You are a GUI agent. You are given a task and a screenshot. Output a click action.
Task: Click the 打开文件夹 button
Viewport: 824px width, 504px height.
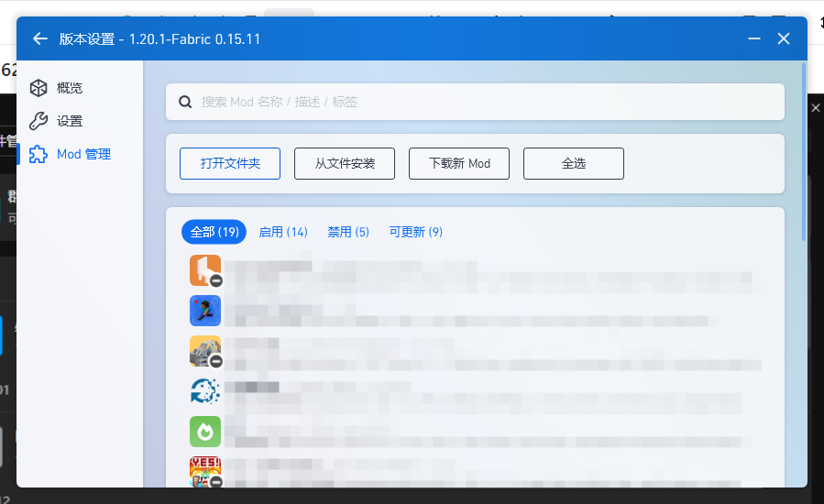point(230,164)
